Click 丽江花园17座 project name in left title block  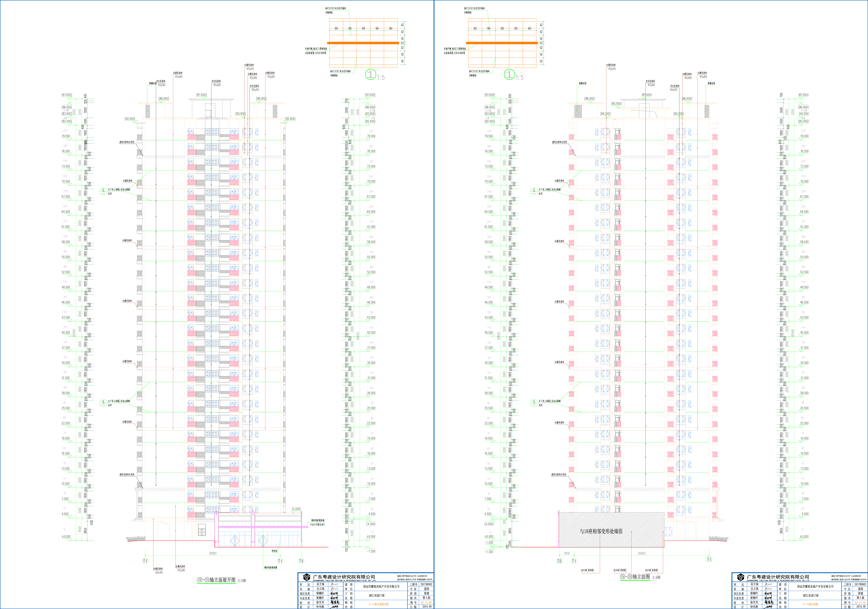point(376,595)
